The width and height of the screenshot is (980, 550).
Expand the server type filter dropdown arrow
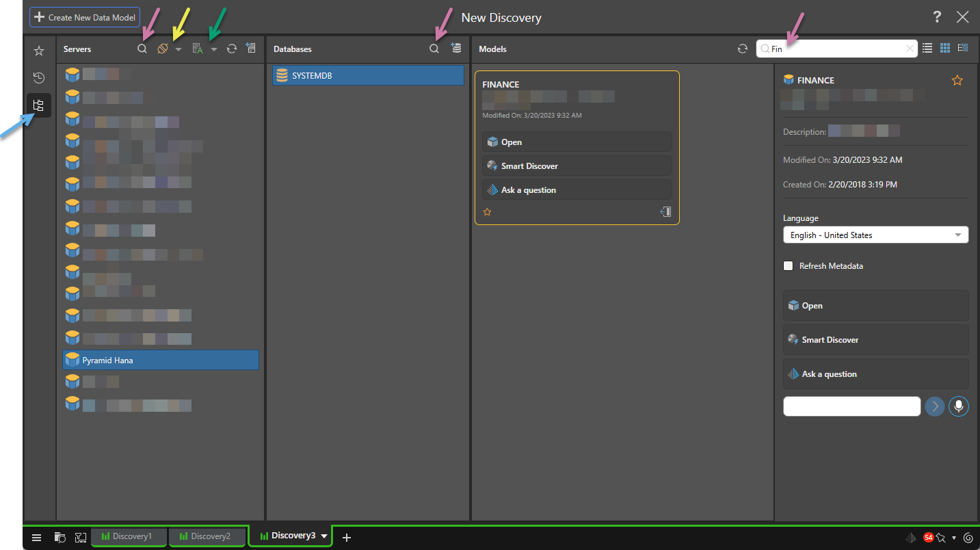click(178, 49)
